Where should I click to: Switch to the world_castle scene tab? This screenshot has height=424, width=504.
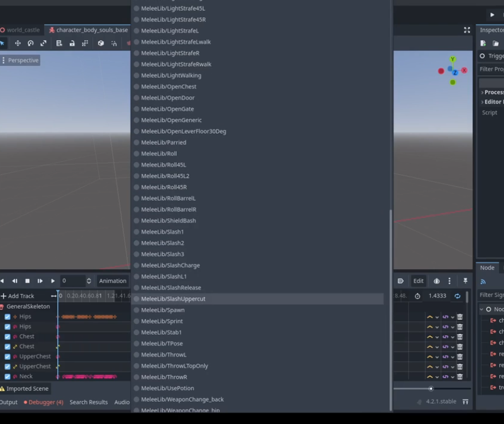[x=20, y=30]
